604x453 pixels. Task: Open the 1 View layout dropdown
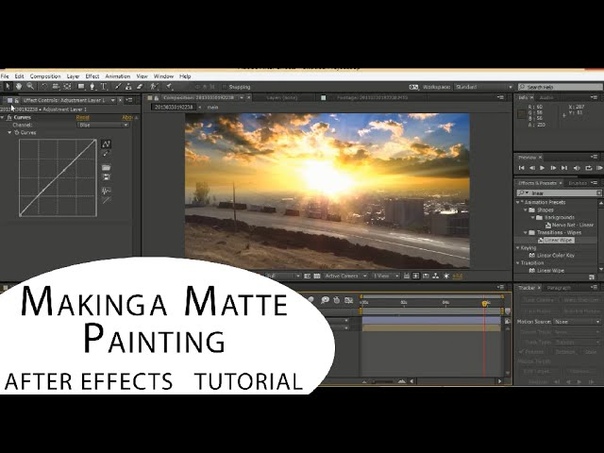click(386, 276)
